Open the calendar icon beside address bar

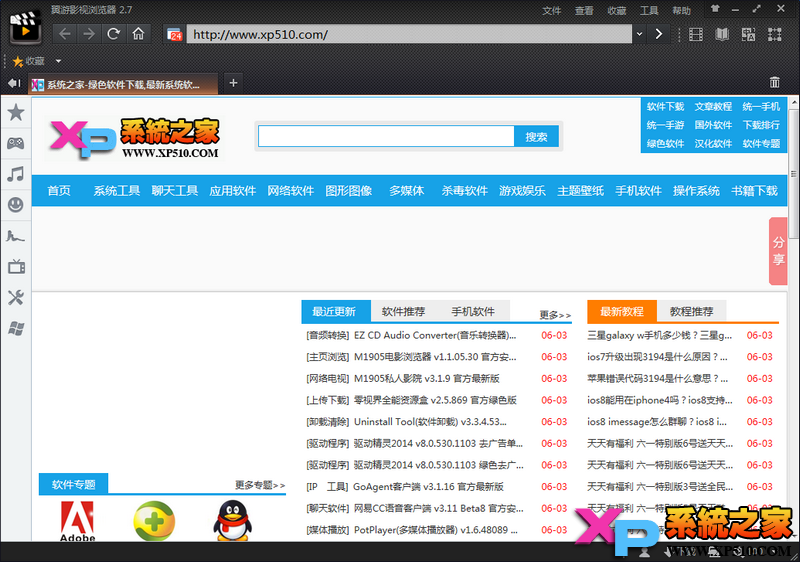pyautogui.click(x=174, y=35)
